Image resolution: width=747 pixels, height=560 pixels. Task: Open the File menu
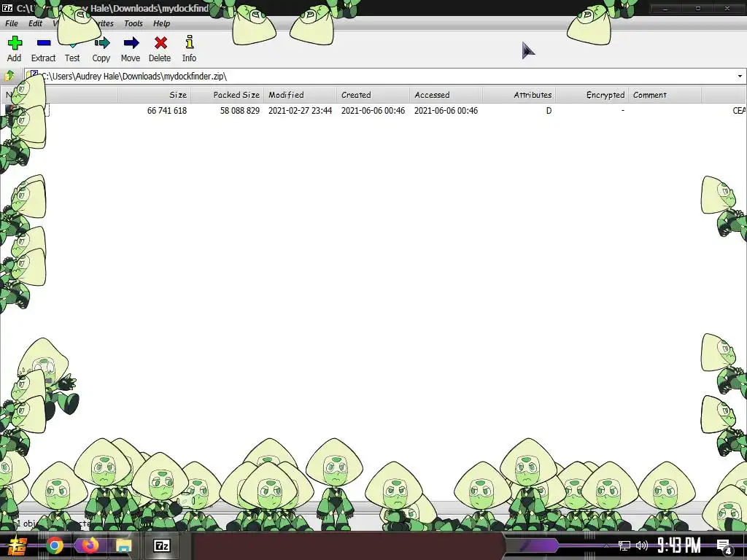pos(12,23)
